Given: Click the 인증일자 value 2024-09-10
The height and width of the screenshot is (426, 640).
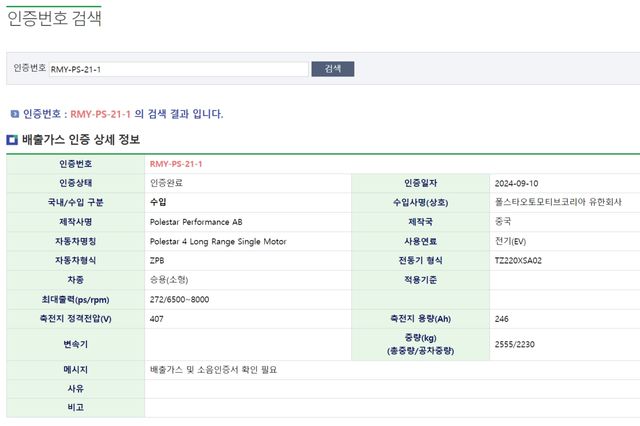Looking at the screenshot, I should [x=517, y=183].
